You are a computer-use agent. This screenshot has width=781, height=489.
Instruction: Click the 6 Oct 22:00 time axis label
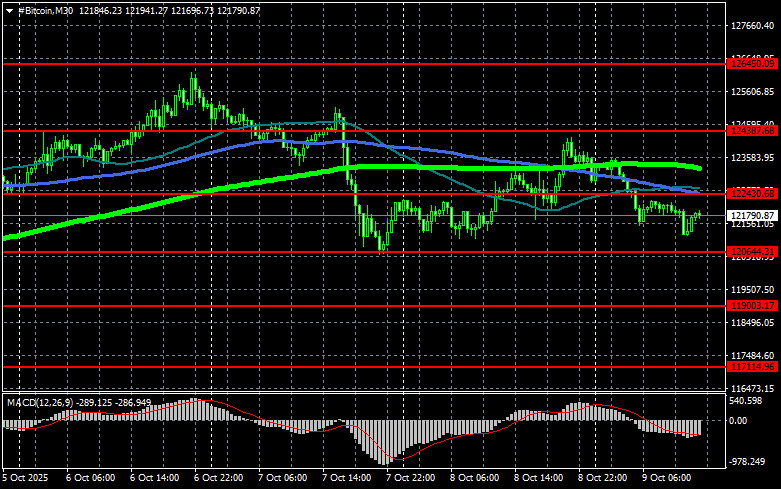[219, 478]
